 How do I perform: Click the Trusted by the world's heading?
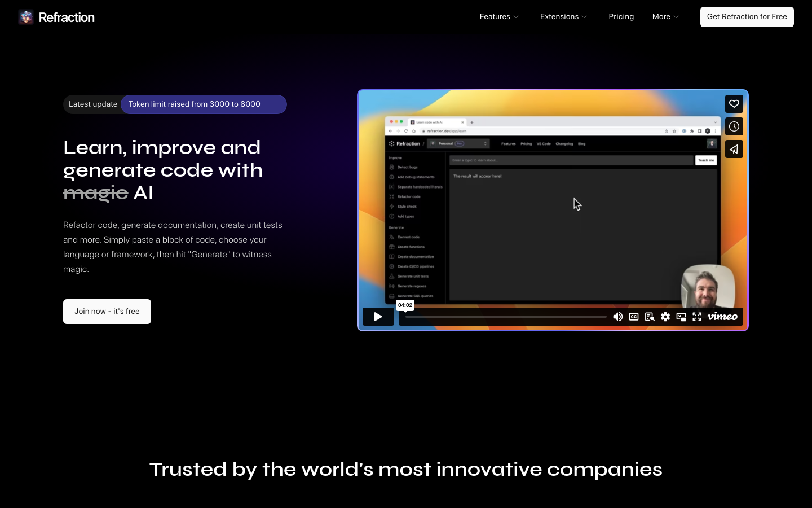406,469
